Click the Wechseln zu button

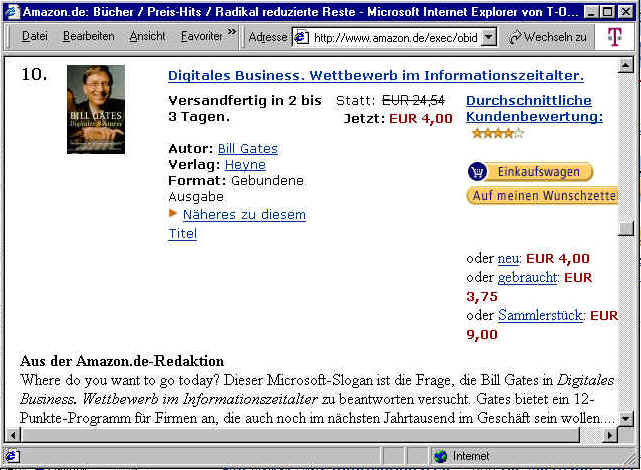547,37
